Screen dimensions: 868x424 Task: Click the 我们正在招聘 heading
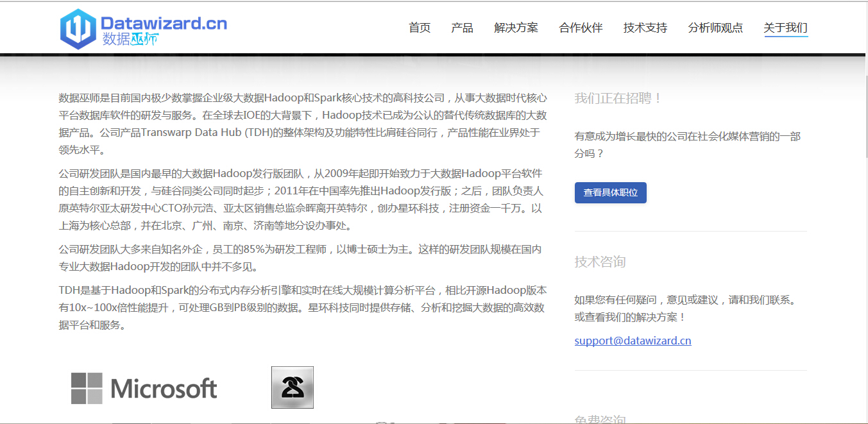618,98
